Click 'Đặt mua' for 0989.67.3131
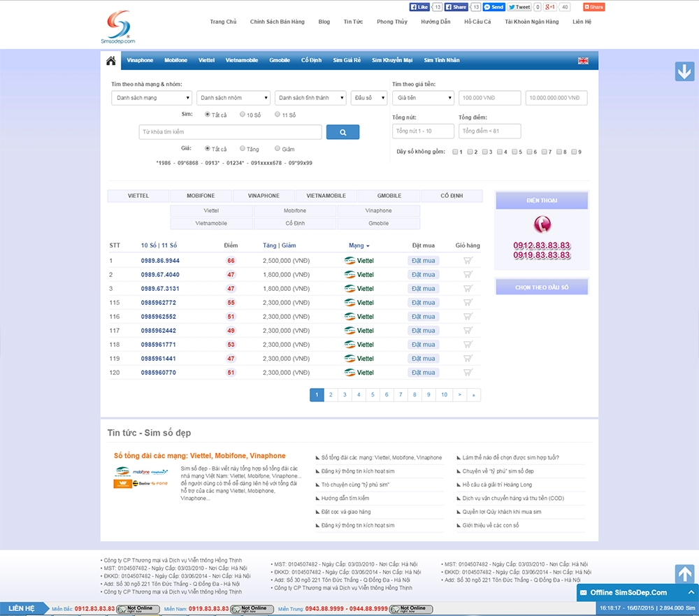 click(423, 289)
